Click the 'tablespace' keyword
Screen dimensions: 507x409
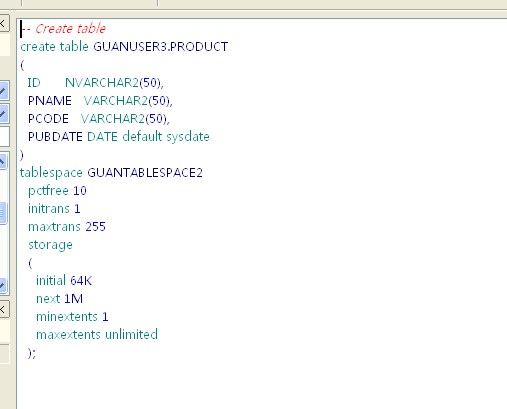51,173
